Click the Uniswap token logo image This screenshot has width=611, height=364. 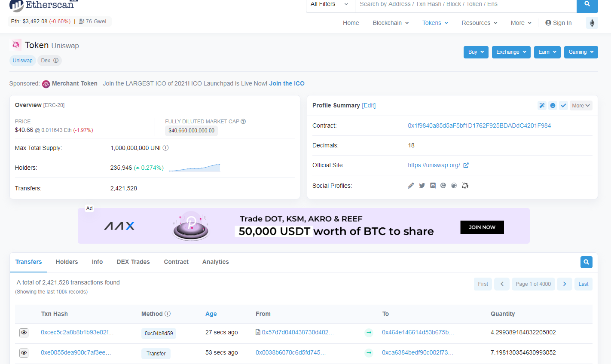click(x=16, y=44)
